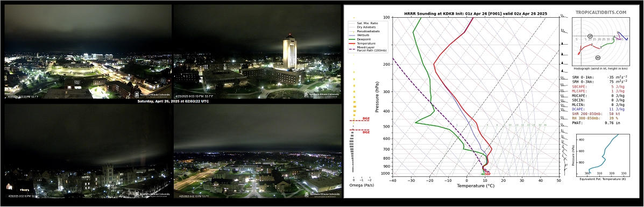
Task: Click the hodograph wind plot
Action: [x=600, y=41]
